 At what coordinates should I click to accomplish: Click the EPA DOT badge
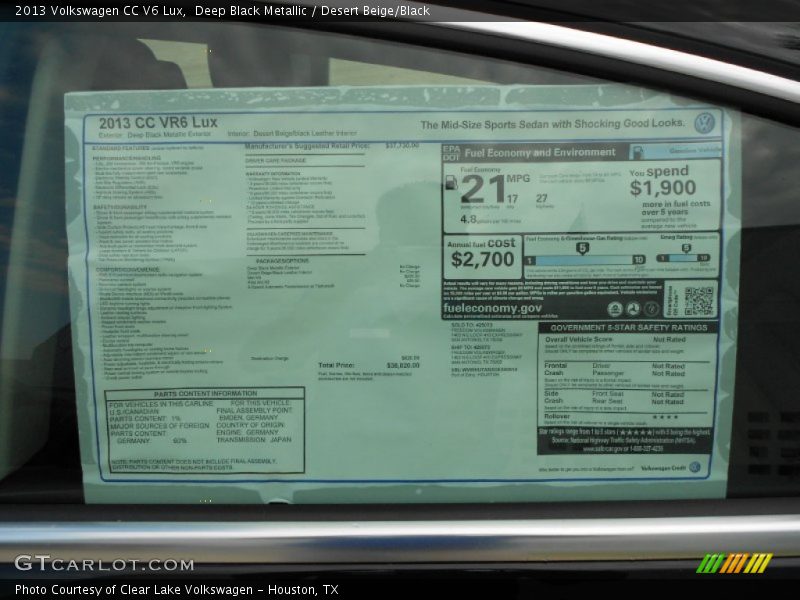click(451, 153)
